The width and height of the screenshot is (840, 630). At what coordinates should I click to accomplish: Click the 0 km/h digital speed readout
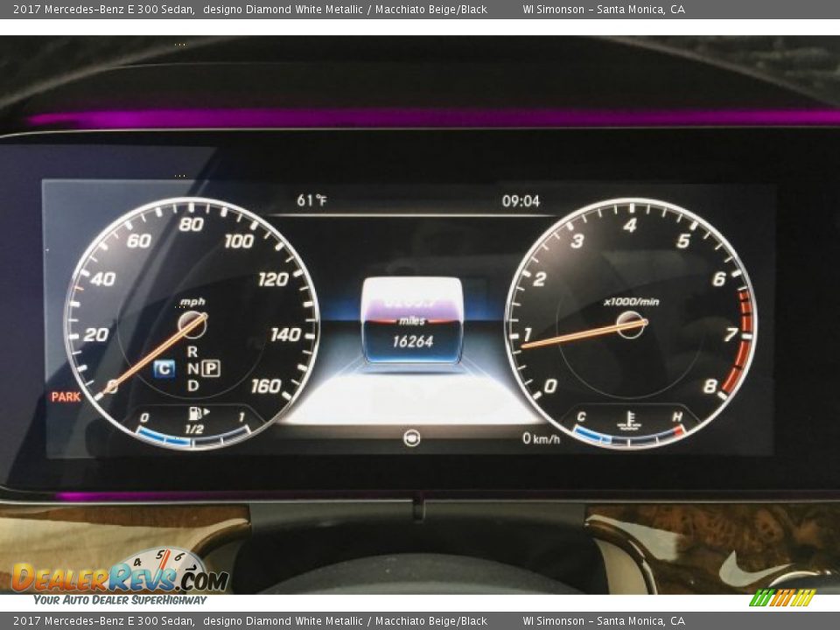click(x=541, y=438)
